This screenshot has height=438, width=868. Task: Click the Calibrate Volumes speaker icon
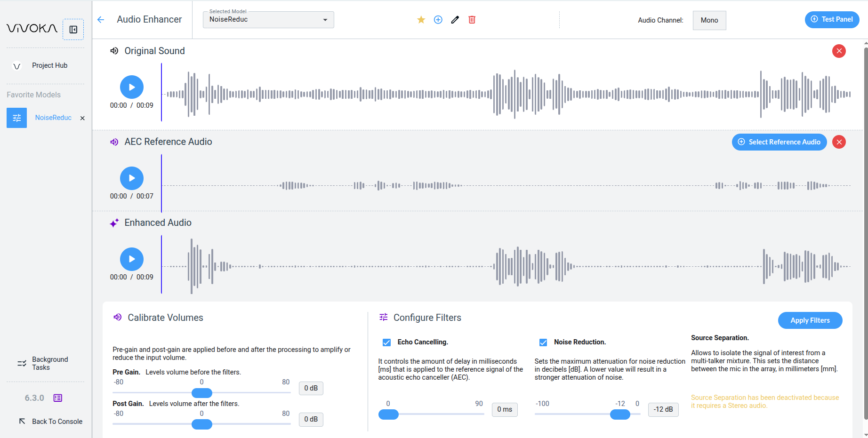[118, 318]
